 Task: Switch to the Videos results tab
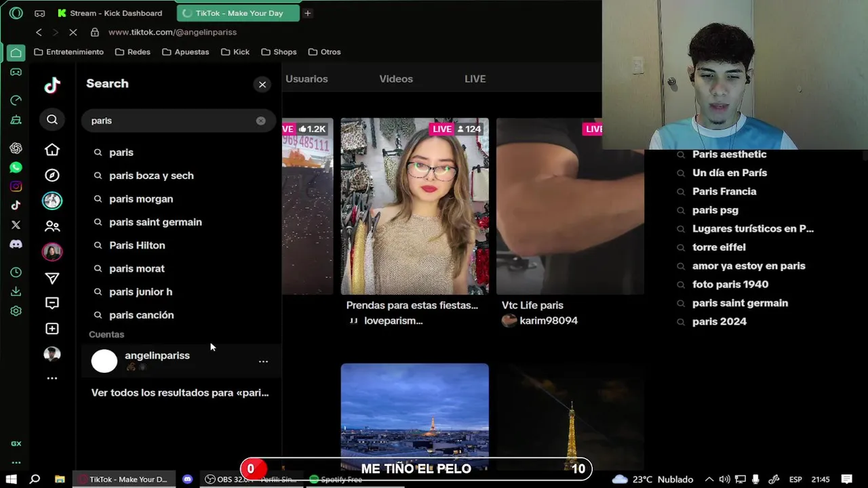[396, 79]
